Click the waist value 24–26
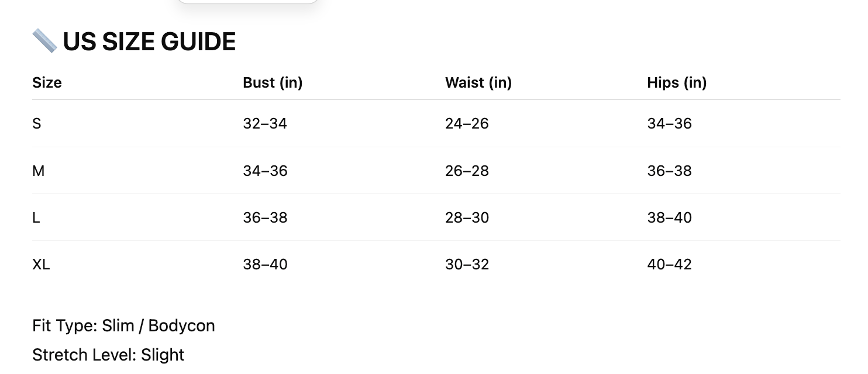Image resolution: width=868 pixels, height=374 pixels. (x=467, y=124)
